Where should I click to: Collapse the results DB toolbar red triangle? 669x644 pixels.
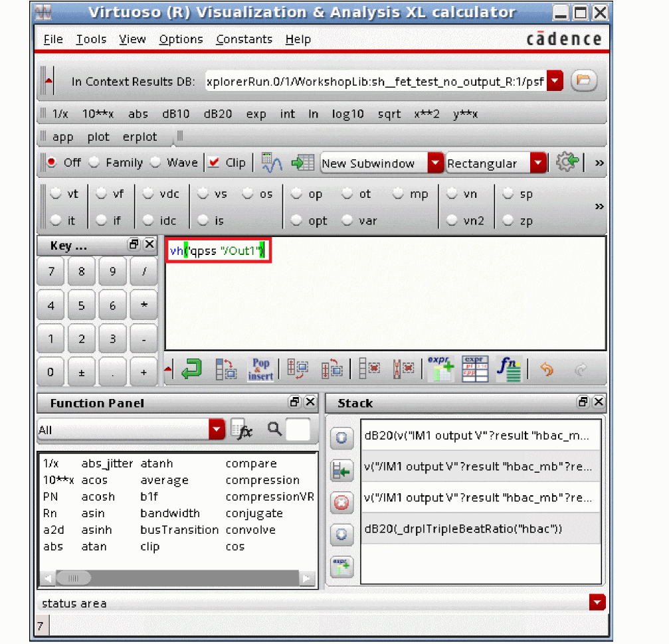tap(48, 80)
